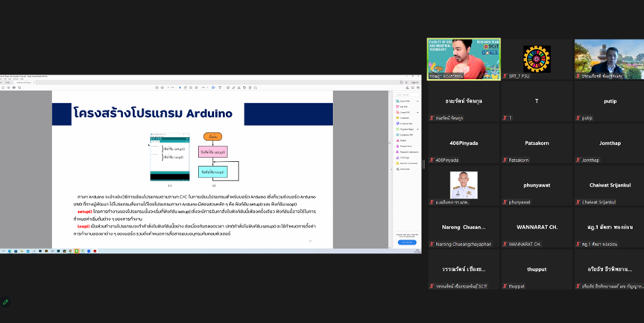Screen dimensions: 644x323
Task: Click the print icon in Acrobat toolbar
Action: pyautogui.click(x=14, y=87)
